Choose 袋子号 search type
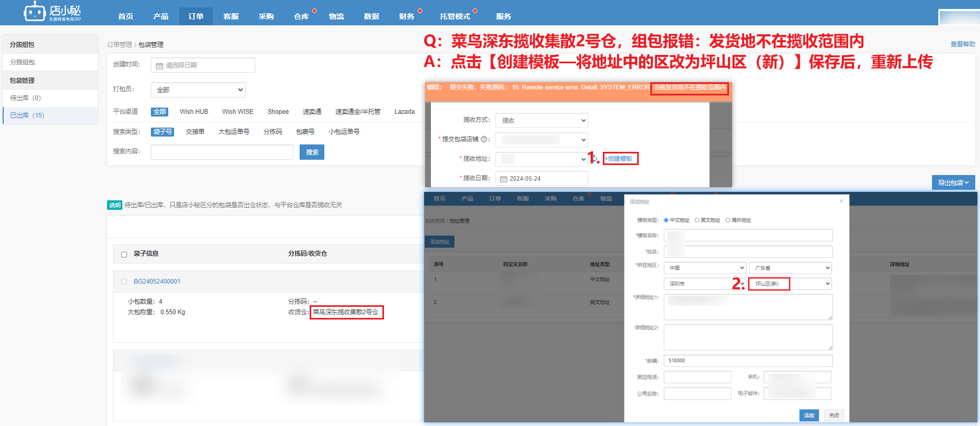Image resolution: width=980 pixels, height=426 pixels. pyautogui.click(x=162, y=132)
